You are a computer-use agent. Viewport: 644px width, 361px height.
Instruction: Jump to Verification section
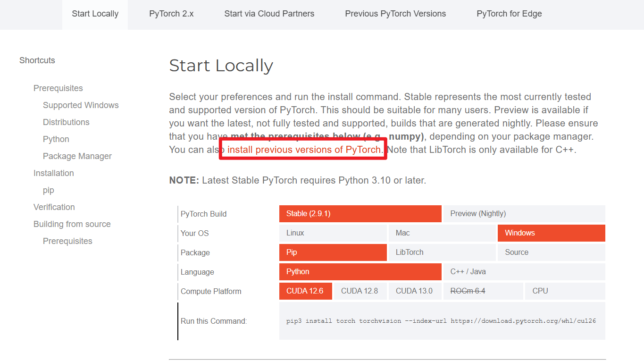click(54, 207)
